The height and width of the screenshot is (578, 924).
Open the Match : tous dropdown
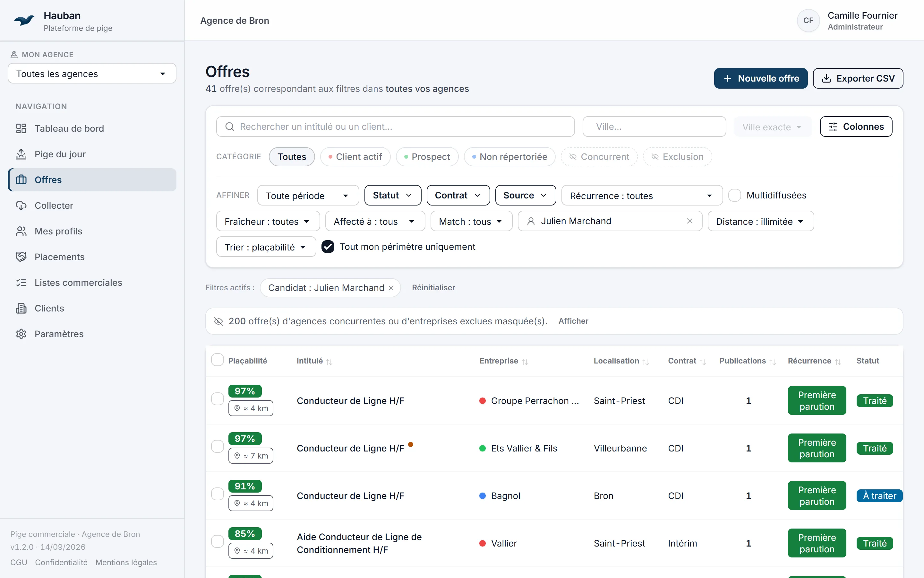(x=471, y=221)
